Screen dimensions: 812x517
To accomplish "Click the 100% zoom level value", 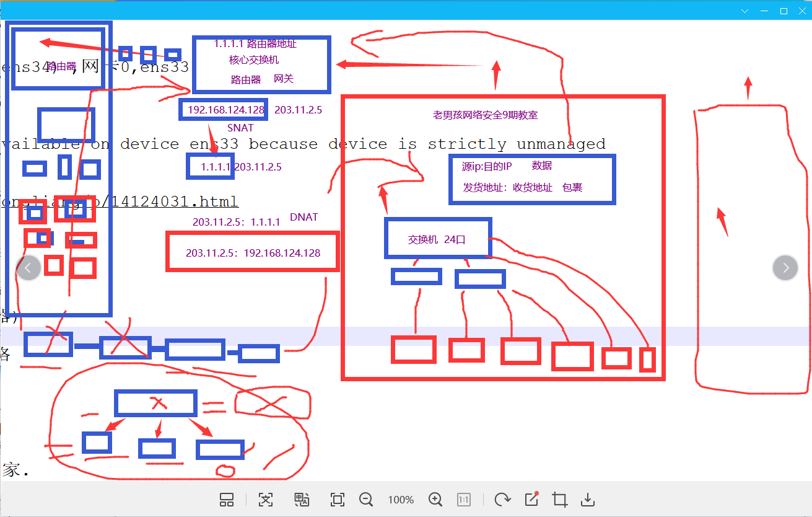I will pos(401,500).
